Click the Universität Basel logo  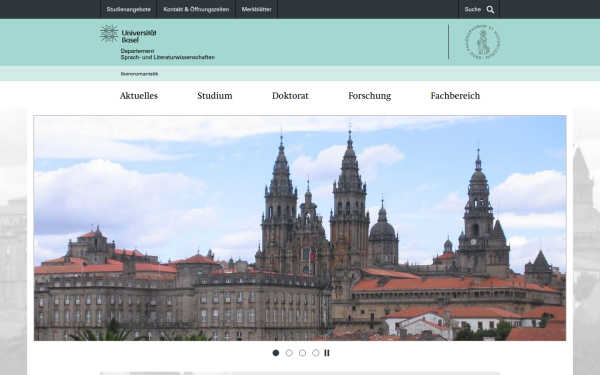pyautogui.click(x=128, y=34)
